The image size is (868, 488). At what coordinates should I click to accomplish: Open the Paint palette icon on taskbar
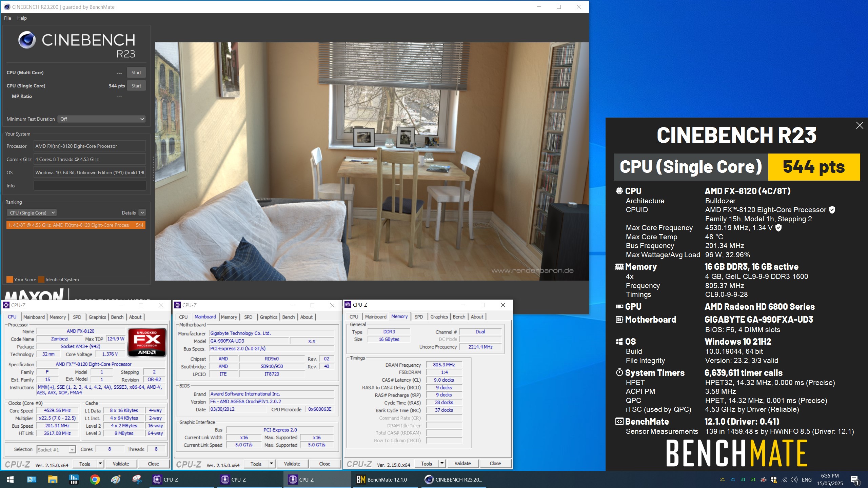coord(116,480)
